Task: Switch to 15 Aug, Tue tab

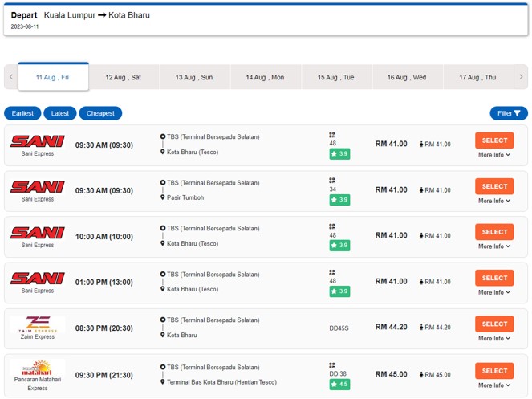Action: 335,77
